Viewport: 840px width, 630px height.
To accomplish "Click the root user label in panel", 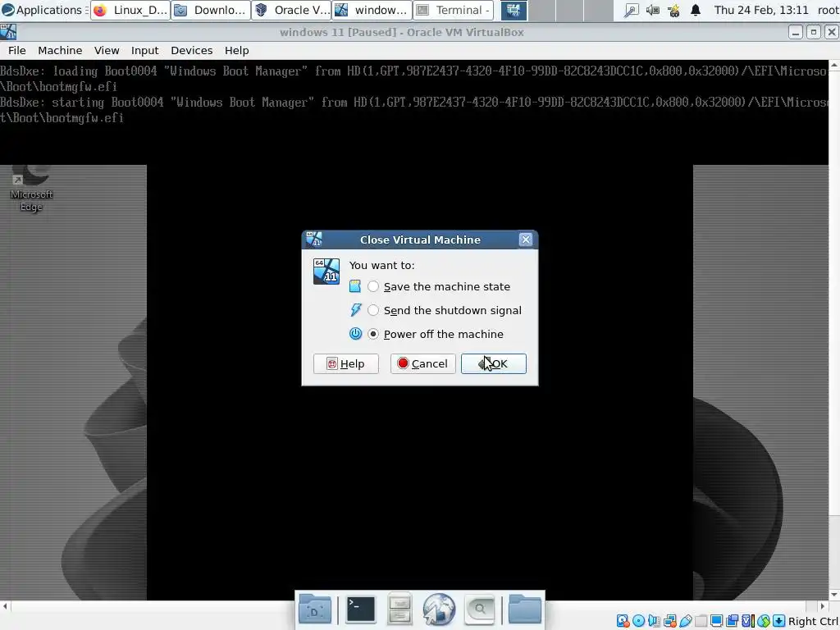I will [x=829, y=10].
